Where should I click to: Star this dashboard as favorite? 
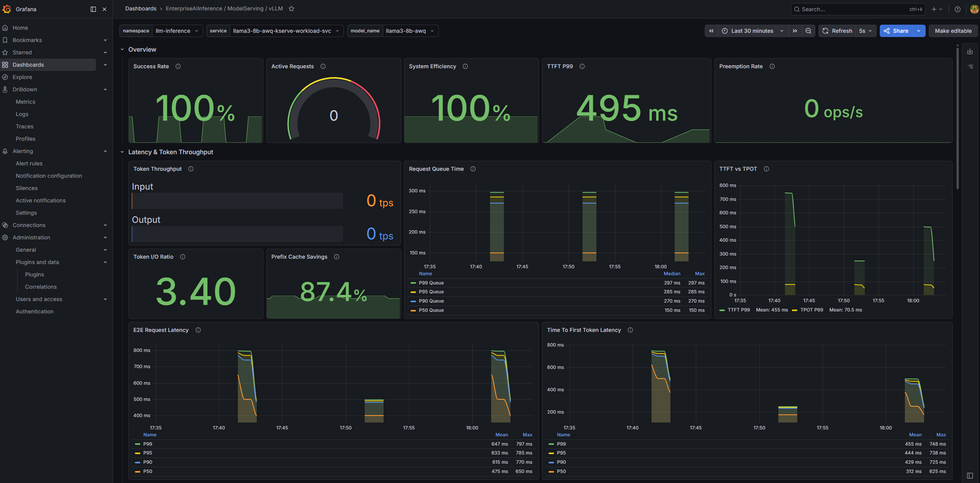[291, 8]
